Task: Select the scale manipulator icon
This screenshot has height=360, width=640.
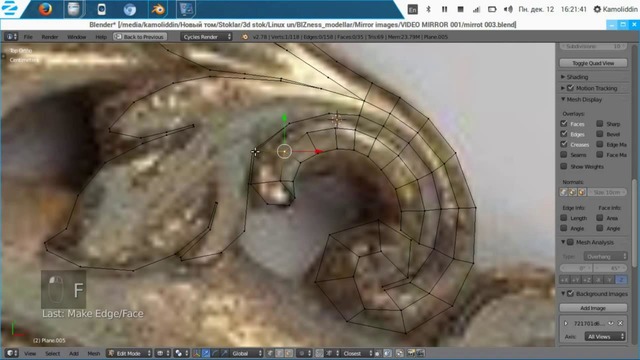Action: coord(224,353)
